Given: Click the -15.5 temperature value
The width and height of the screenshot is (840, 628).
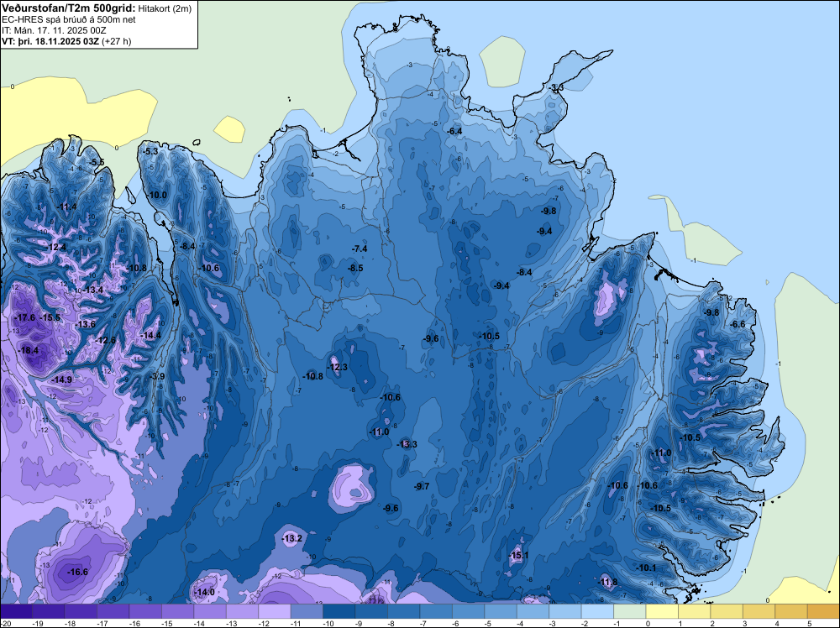Looking at the screenshot, I should pyautogui.click(x=51, y=317).
